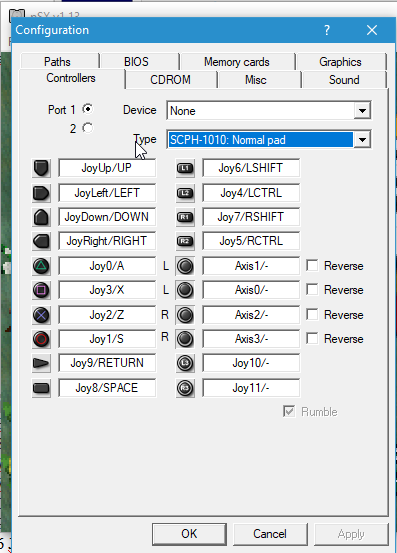Click the Joy10/- mapping field
The width and height of the screenshot is (397, 553).
pos(251,363)
